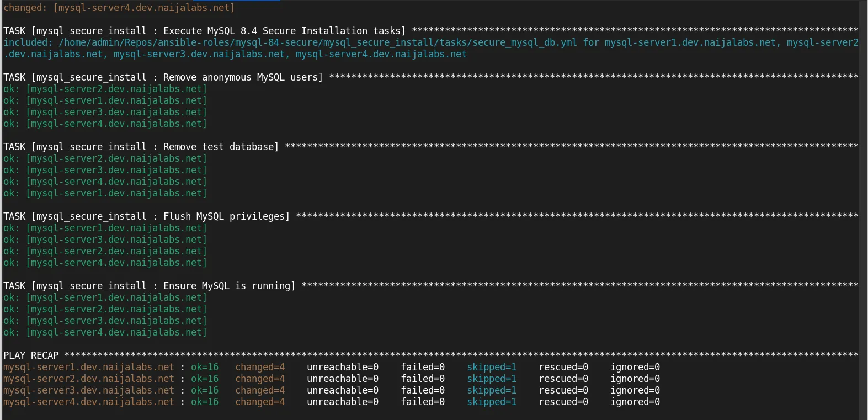Click ok mysql-server4 under Flush MySQL privileges
This screenshot has height=420, width=868.
pyautogui.click(x=105, y=263)
